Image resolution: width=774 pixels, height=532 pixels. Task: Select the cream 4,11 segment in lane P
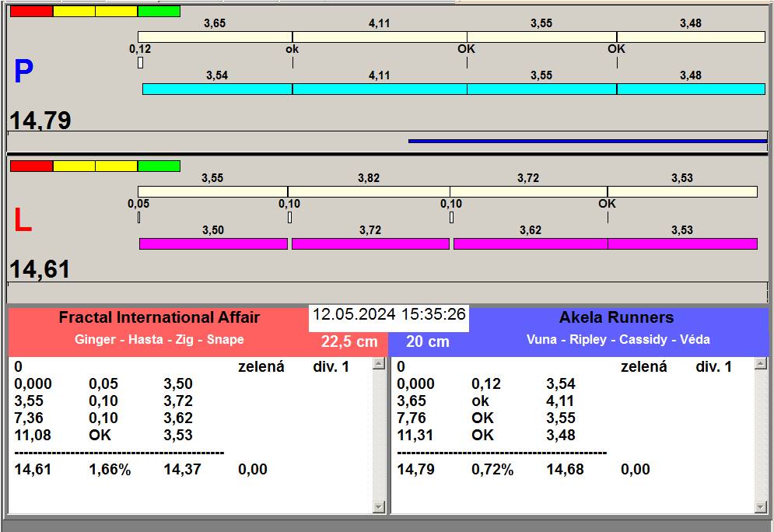(x=380, y=37)
